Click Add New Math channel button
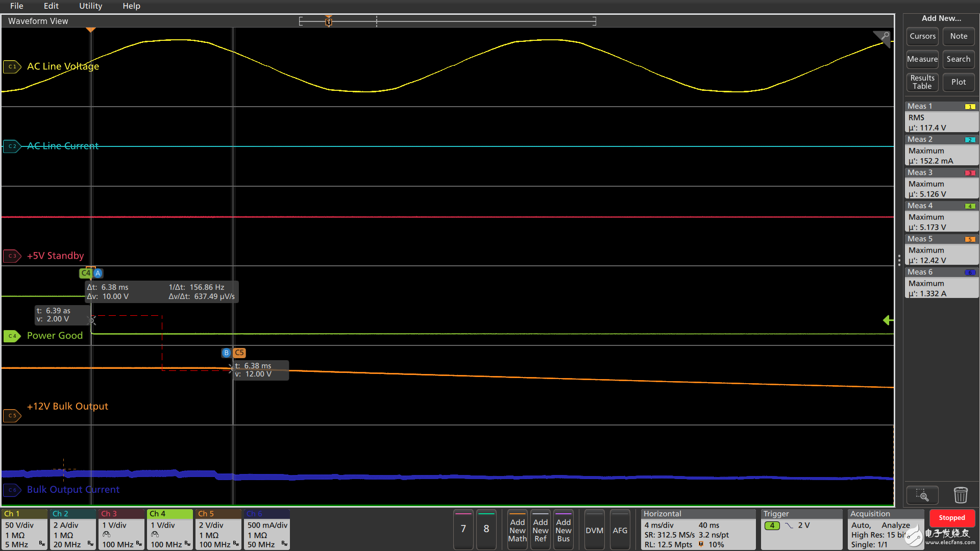 click(x=517, y=530)
